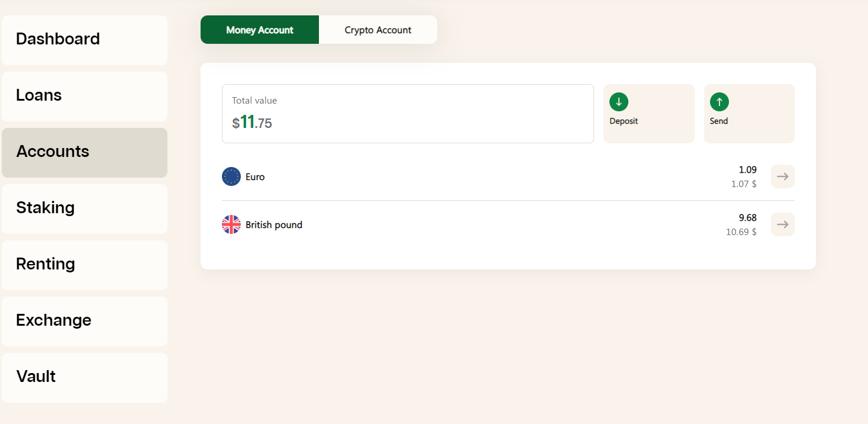Click the Total value box
868x424 pixels.
408,114
